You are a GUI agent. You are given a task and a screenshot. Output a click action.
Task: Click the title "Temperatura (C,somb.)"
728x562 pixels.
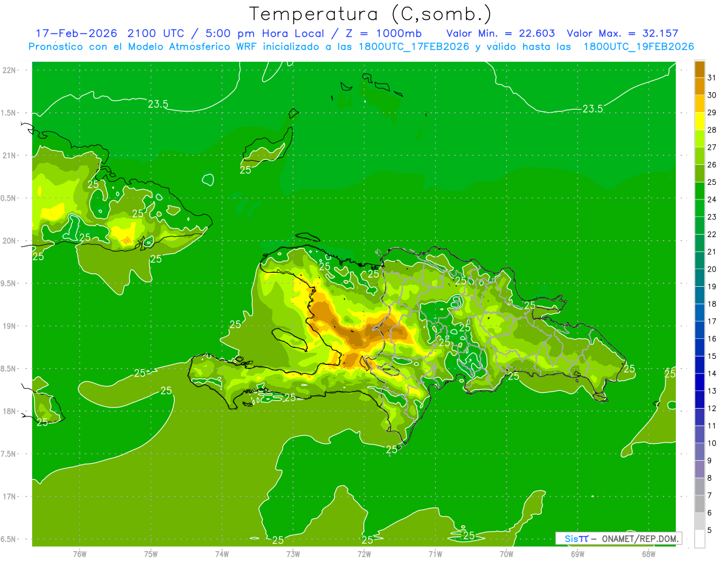[x=370, y=14]
